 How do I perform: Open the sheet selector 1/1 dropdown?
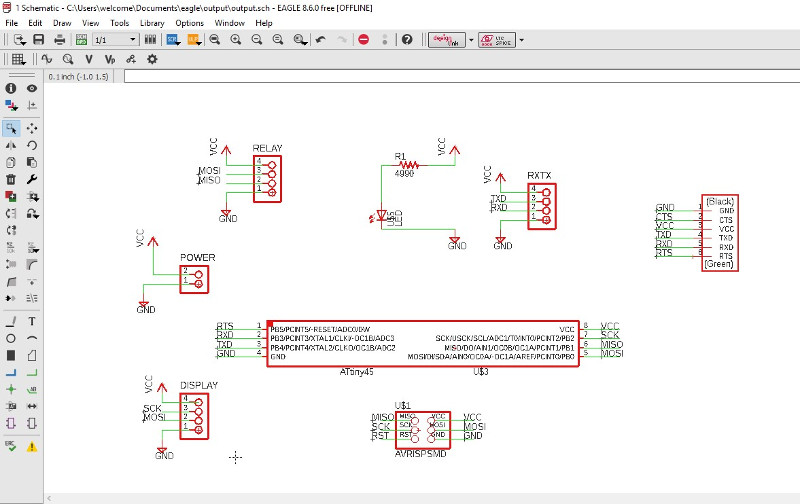(116, 40)
